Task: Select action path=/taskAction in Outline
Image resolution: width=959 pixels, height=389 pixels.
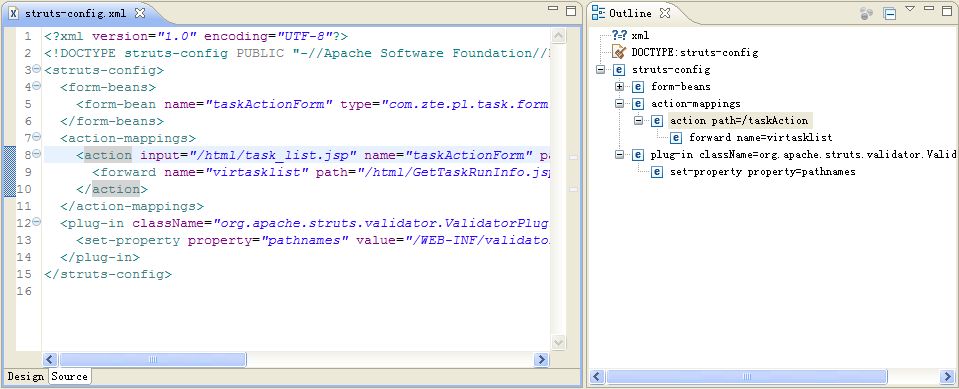Action: (739, 121)
